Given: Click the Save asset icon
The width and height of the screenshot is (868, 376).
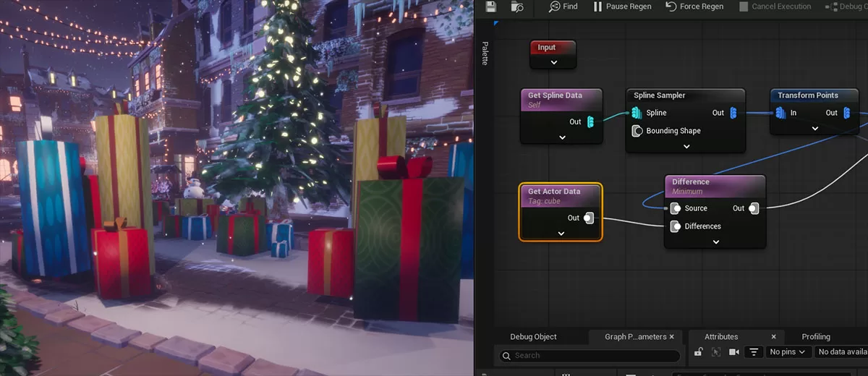Looking at the screenshot, I should pyautogui.click(x=491, y=7).
